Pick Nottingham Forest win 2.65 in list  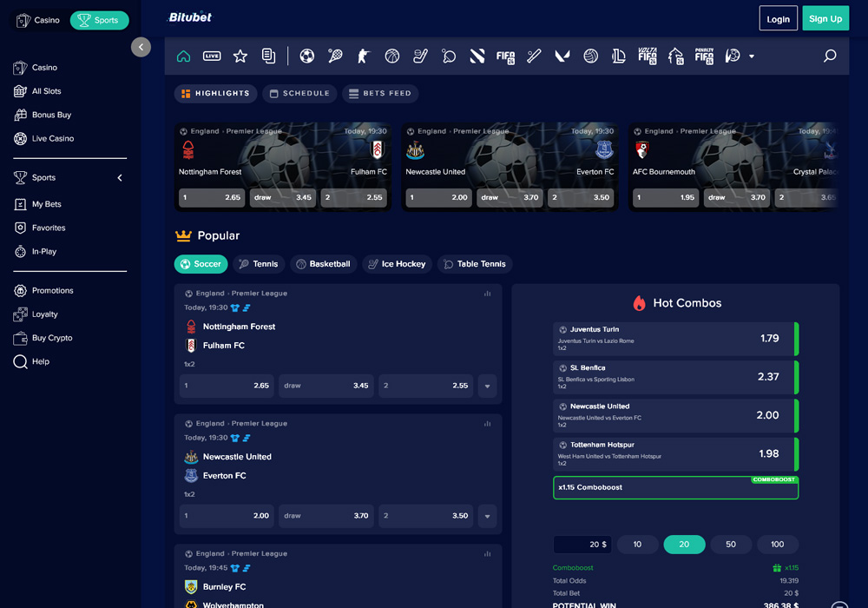point(227,386)
